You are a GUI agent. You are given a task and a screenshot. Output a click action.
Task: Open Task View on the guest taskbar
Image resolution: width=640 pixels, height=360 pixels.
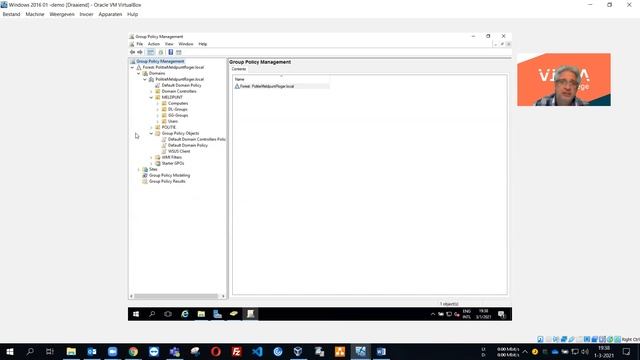[x=168, y=314]
